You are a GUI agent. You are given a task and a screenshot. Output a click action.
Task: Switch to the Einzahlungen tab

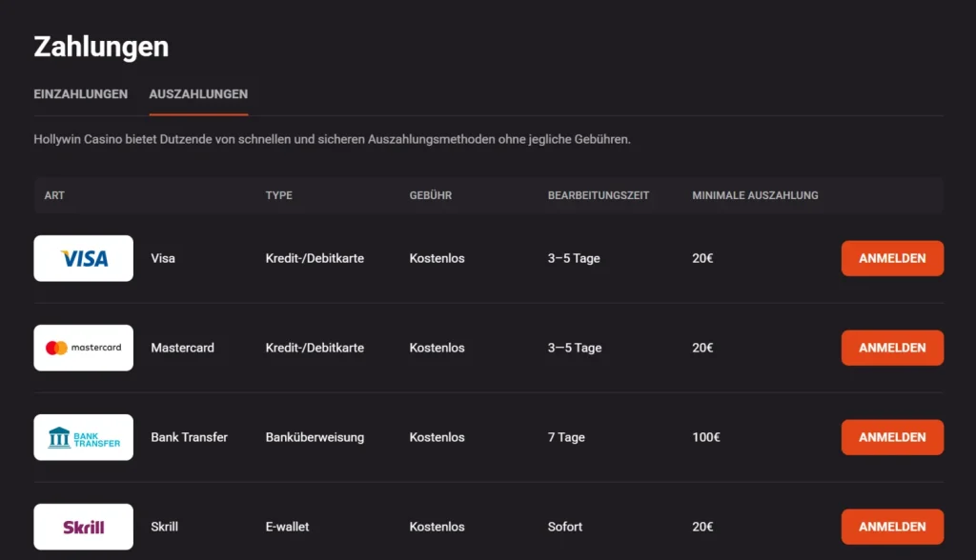click(81, 94)
